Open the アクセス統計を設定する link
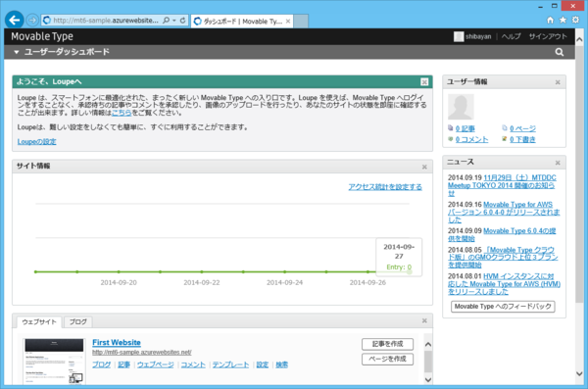Image resolution: width=588 pixels, height=389 pixels. point(385,187)
